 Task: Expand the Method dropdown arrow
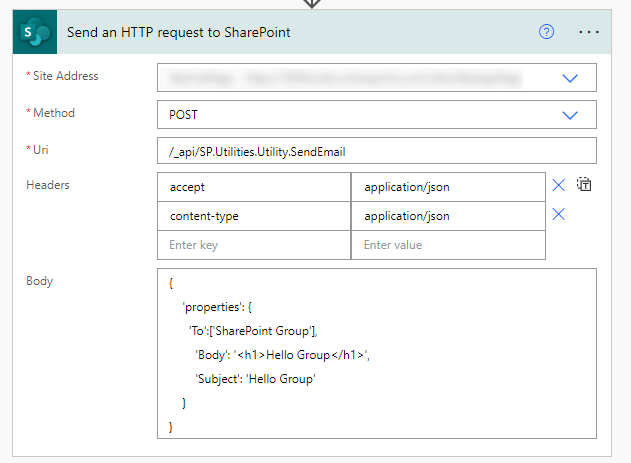point(570,115)
